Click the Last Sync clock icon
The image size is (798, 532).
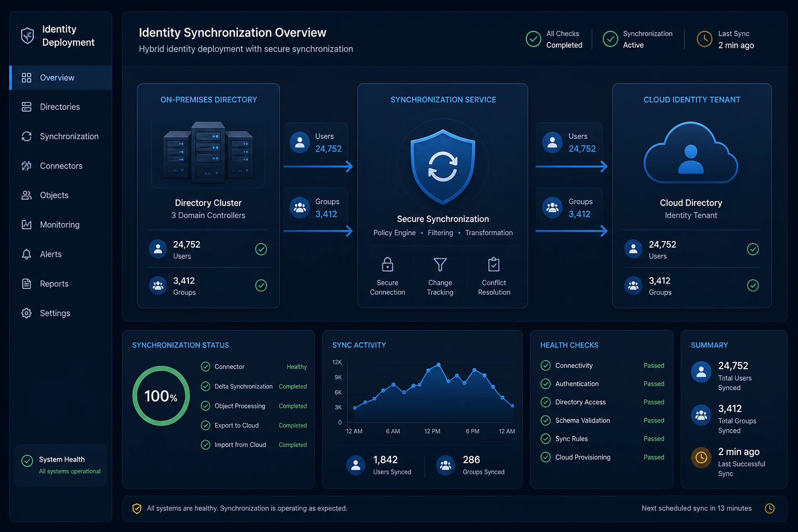pyautogui.click(x=704, y=39)
